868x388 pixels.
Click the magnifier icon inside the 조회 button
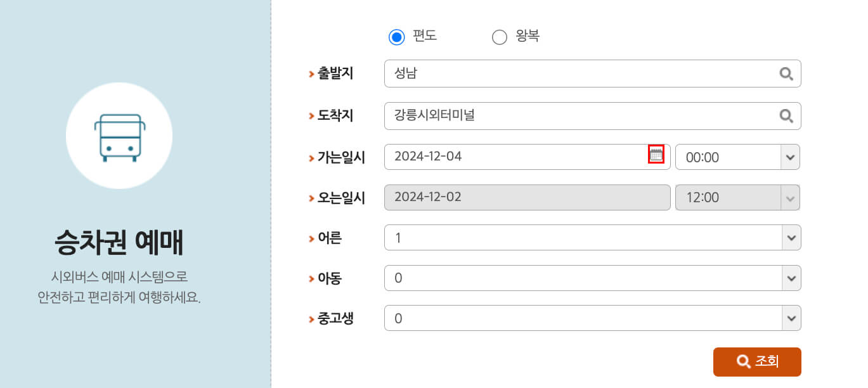coord(742,361)
